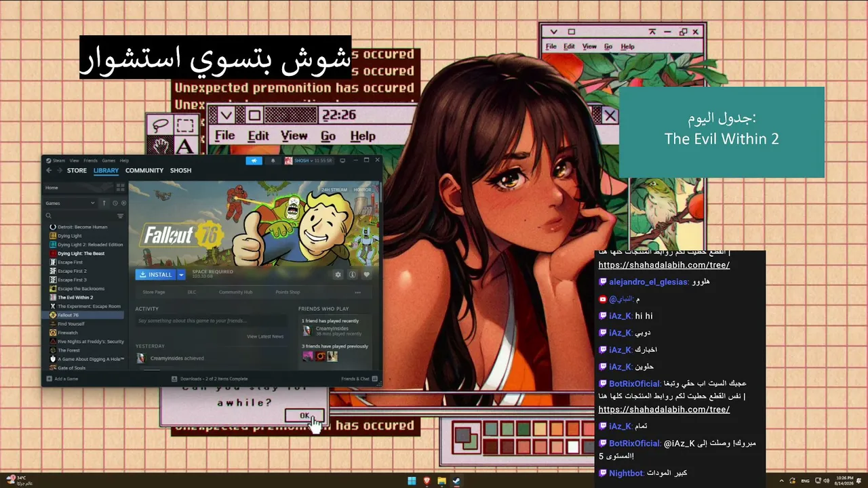
Task: Go back with Steam's back arrow
Action: click(49, 170)
